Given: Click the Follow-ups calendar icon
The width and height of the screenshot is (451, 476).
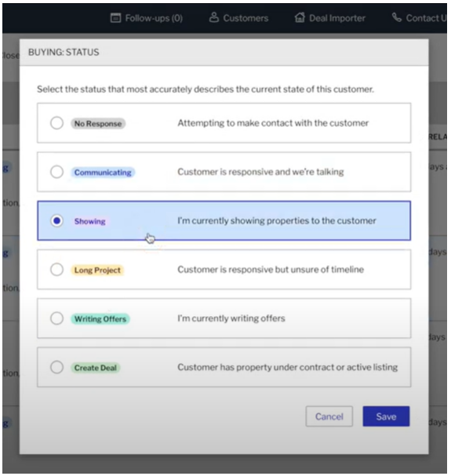Looking at the screenshot, I should click(x=115, y=18).
